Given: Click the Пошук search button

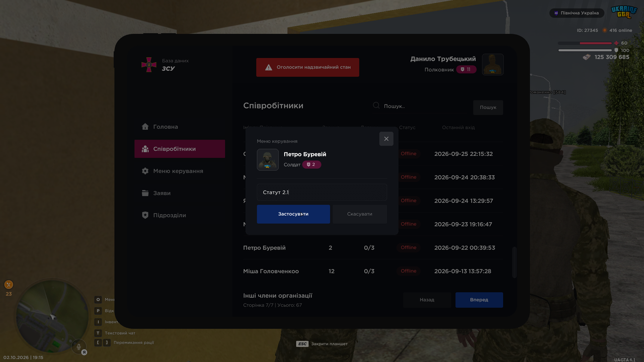Looking at the screenshot, I should (x=488, y=107).
